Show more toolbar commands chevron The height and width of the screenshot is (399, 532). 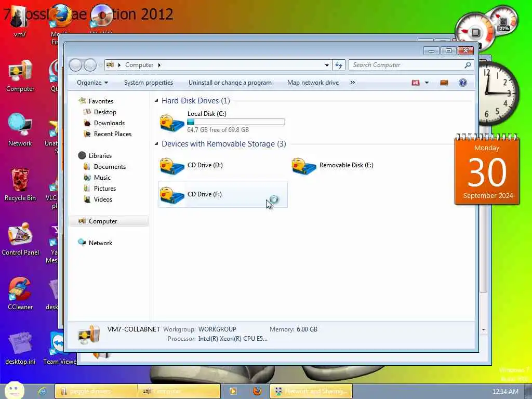pyautogui.click(x=353, y=83)
